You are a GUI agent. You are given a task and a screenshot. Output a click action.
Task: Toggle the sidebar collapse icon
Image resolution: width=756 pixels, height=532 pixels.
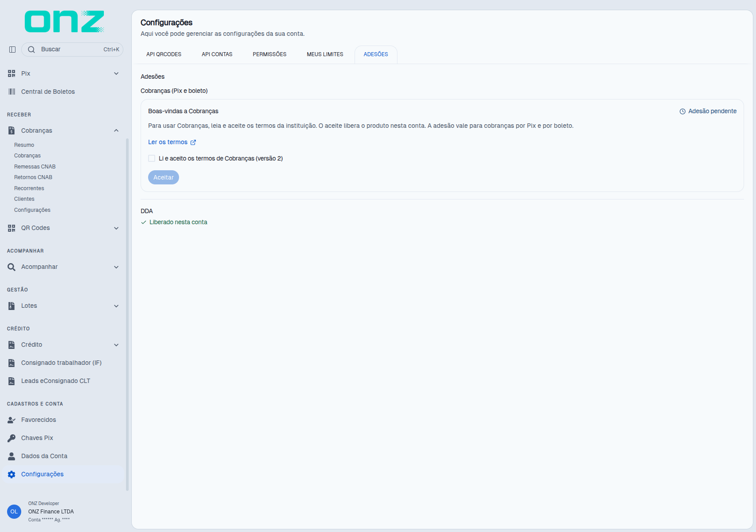(x=12, y=50)
